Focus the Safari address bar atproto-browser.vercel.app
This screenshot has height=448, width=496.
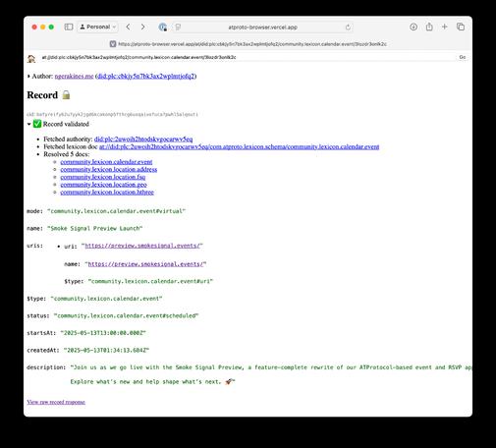tap(262, 28)
